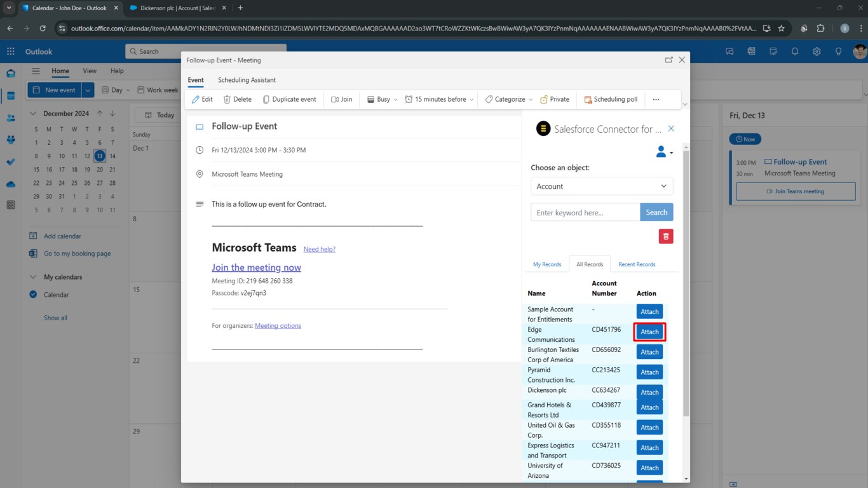Select the All Records tab
Image resolution: width=868 pixels, height=488 pixels.
click(x=590, y=264)
